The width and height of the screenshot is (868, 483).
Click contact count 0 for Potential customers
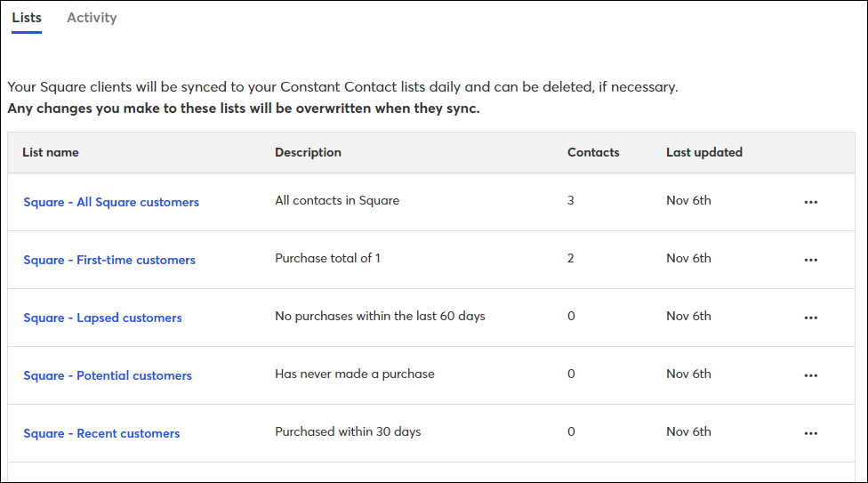[x=571, y=374]
